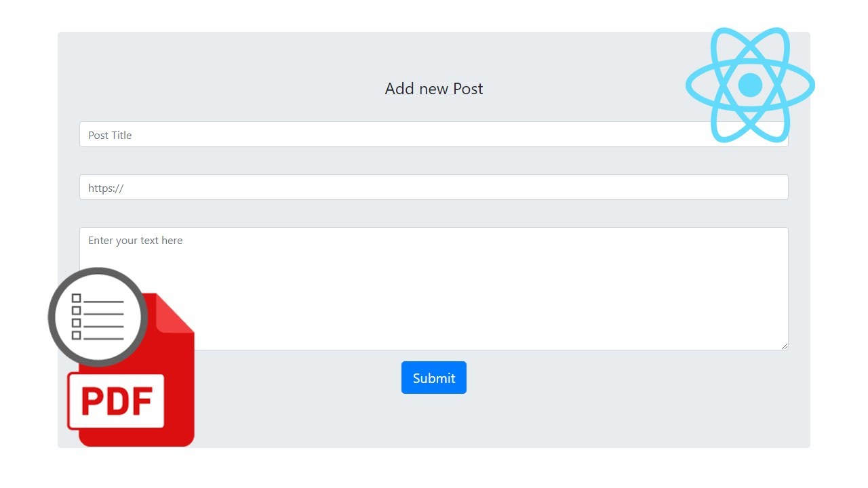Check the first box in checklist icon
The image size is (868, 488).
click(77, 298)
